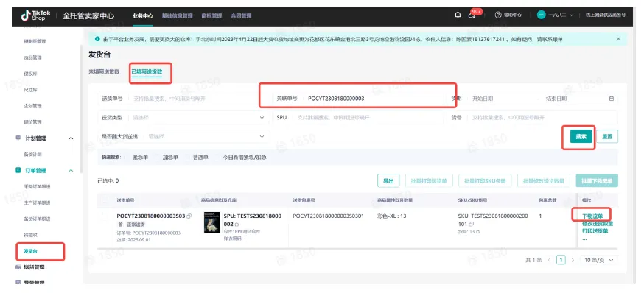Screen dimensions: 644x293
Task: Open 尺寸库 in the sidebar
Action: (31, 90)
